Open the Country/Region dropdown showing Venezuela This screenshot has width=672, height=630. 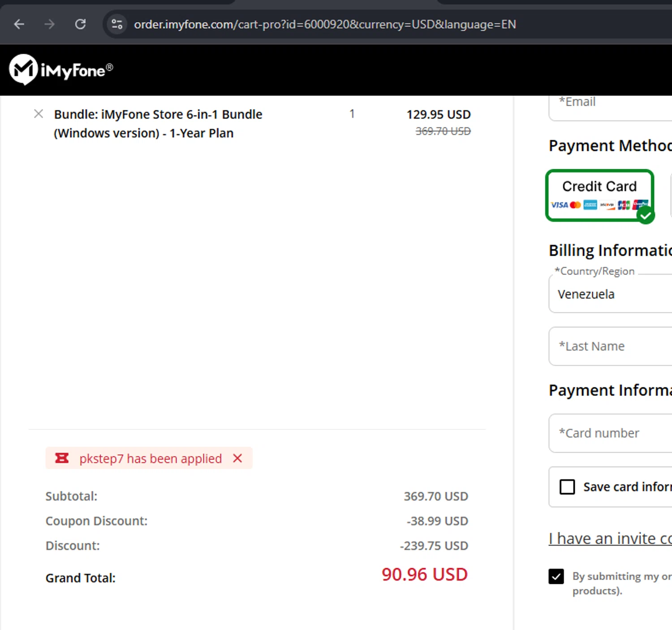610,294
